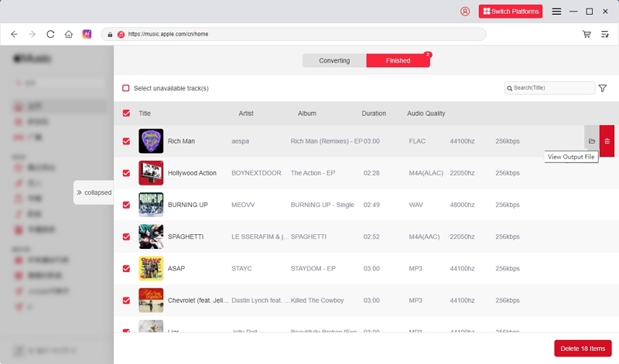Click the WAV format cell
Screen dimensions: 619x364
tap(416, 205)
